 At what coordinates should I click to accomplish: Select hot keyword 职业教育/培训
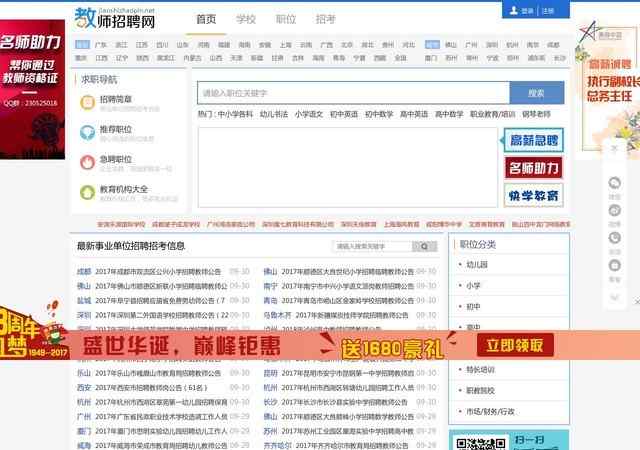tap(493, 114)
